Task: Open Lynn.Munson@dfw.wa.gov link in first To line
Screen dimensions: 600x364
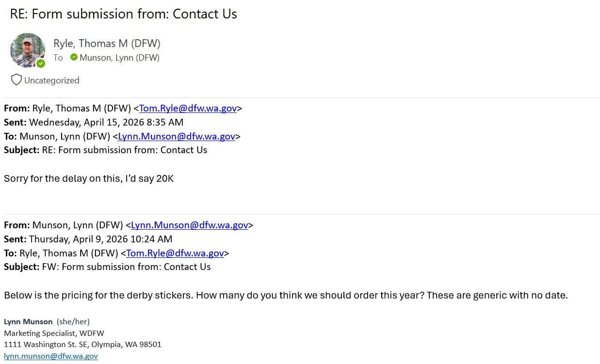Action: point(177,136)
